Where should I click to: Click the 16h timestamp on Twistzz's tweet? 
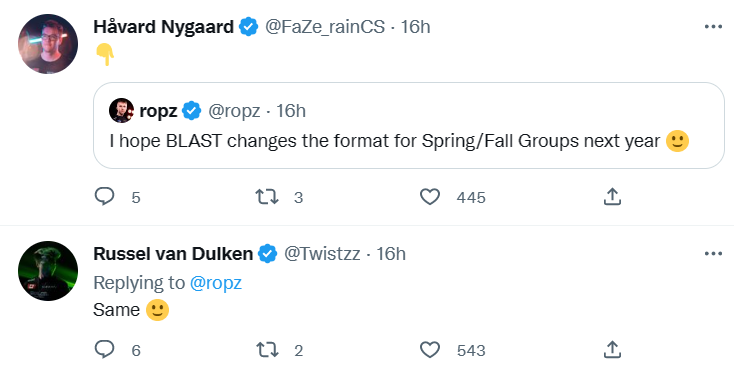pyautogui.click(x=391, y=254)
